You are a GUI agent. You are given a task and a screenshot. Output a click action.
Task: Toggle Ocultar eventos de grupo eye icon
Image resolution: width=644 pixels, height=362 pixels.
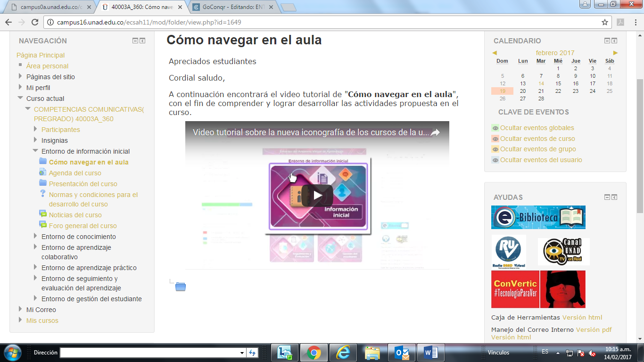[x=495, y=149]
